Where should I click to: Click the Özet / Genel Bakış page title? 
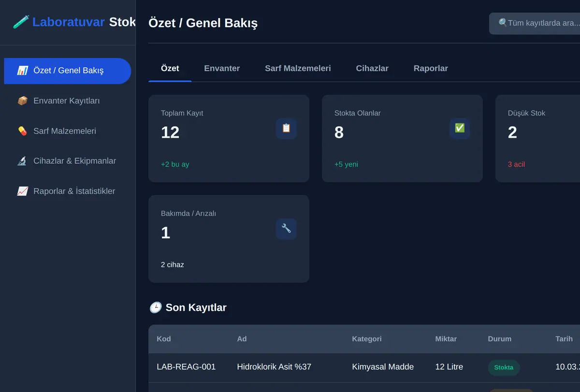203,23
